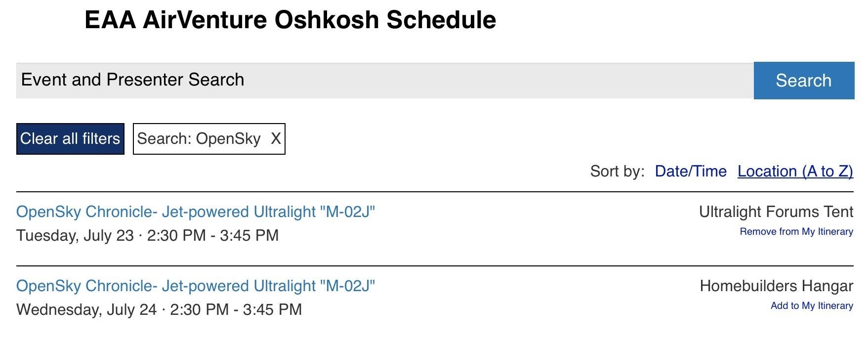Click the Tuesday, July 23 time text
Viewport: 868px width, 345px height.
tap(147, 235)
